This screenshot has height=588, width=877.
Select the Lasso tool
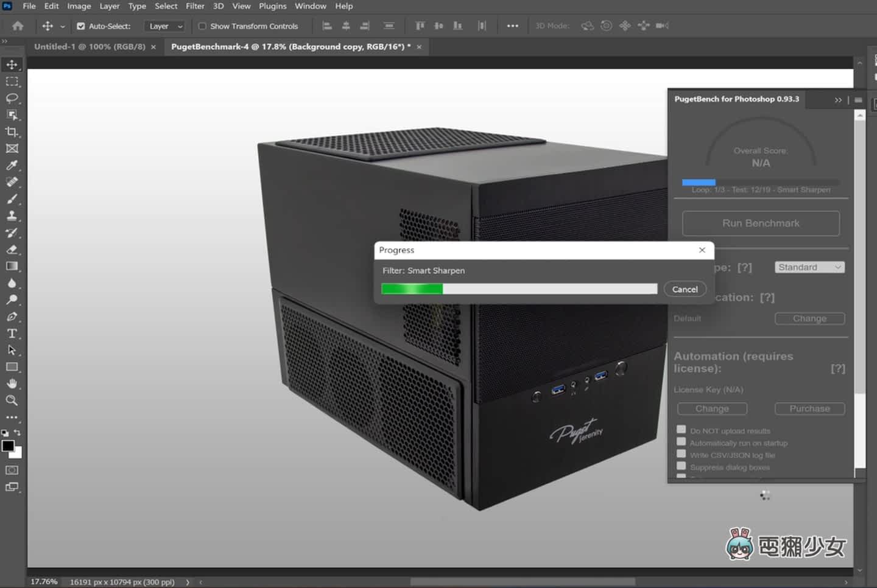(12, 98)
